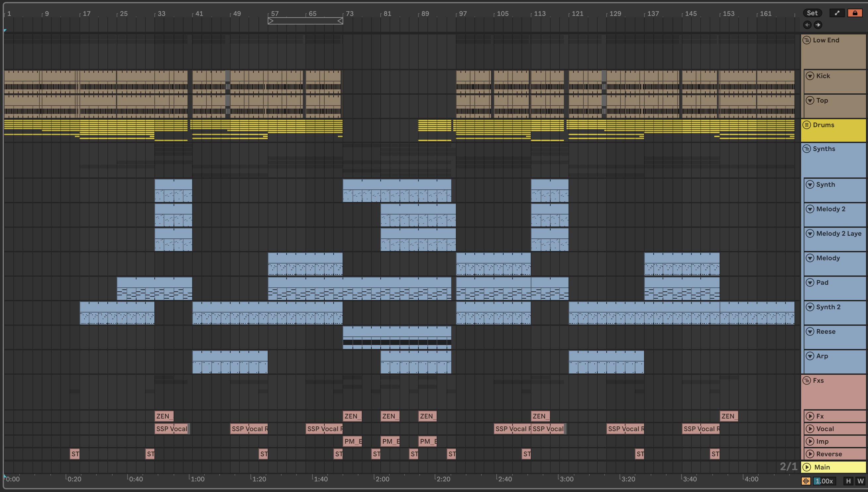Collapse the Synths group track

[x=807, y=149]
